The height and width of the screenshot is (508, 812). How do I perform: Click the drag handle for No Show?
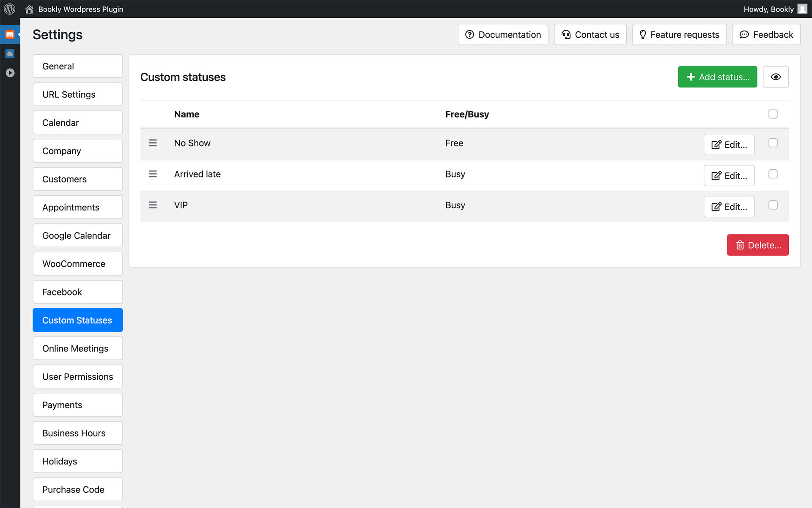tap(153, 143)
